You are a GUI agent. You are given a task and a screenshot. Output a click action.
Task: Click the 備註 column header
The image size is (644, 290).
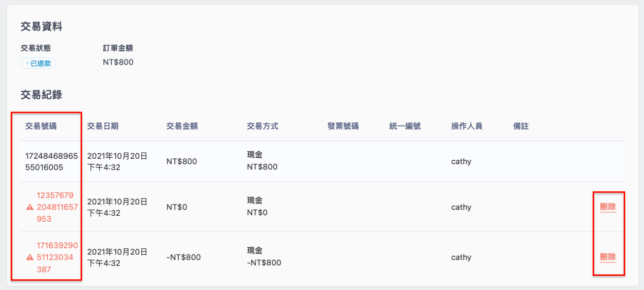(521, 126)
